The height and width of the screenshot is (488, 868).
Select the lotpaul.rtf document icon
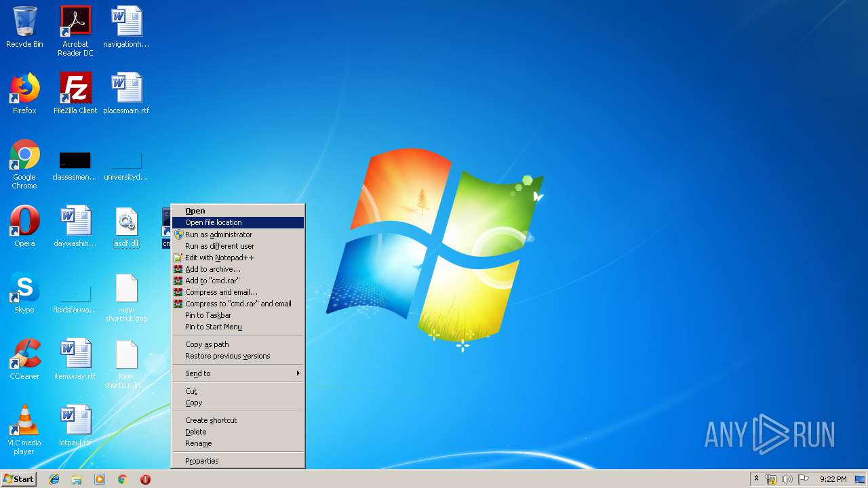click(x=75, y=426)
